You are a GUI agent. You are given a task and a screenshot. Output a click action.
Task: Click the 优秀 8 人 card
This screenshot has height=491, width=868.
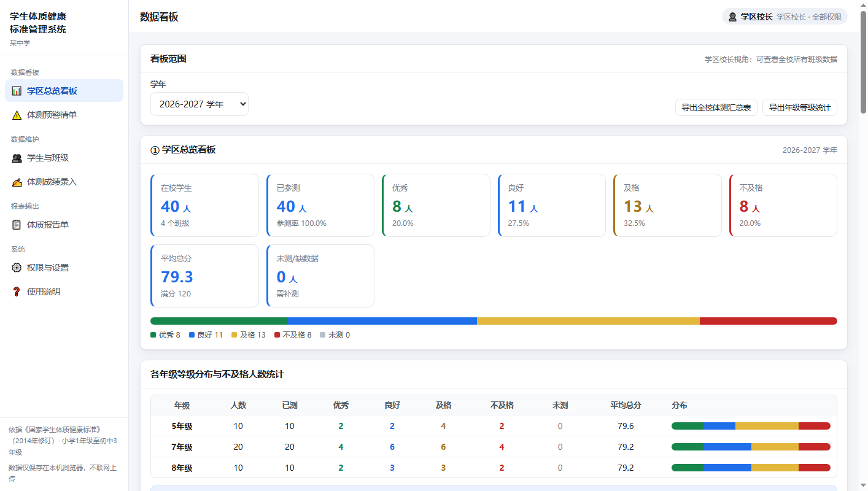(436, 205)
